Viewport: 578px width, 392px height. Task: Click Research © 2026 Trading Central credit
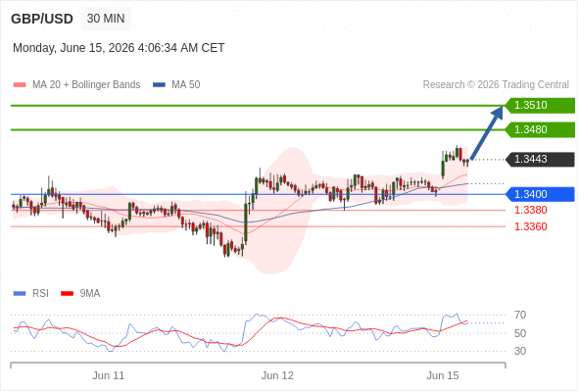pyautogui.click(x=496, y=85)
